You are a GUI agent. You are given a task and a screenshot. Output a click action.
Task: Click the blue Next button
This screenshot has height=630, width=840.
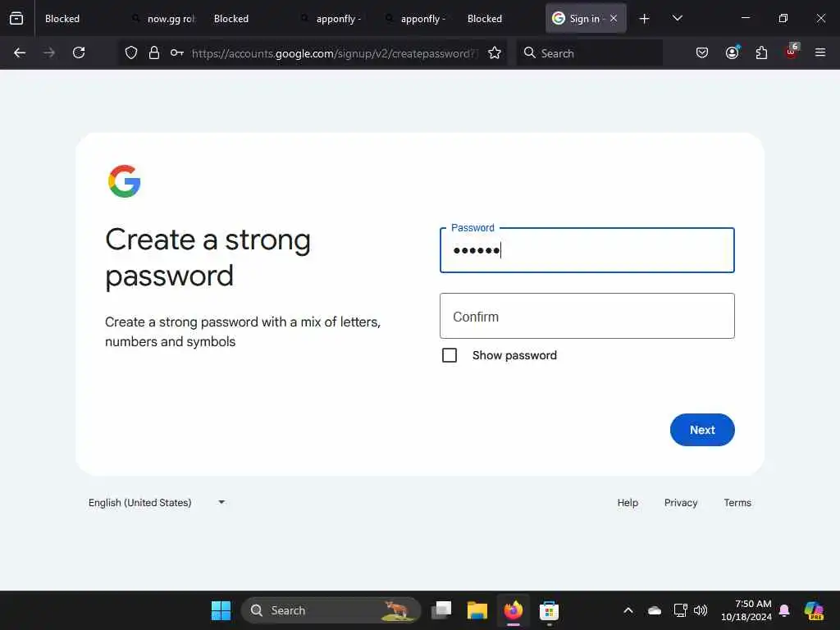coord(702,430)
